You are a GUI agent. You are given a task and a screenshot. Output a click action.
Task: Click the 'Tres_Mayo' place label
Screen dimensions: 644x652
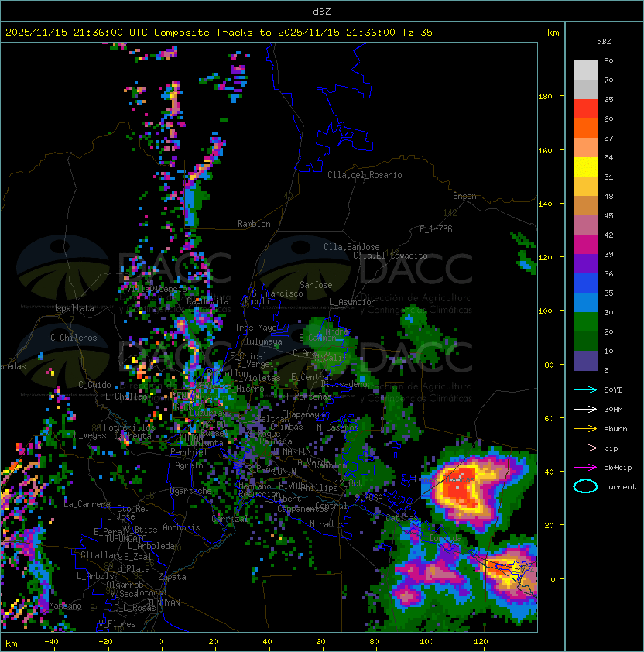pyautogui.click(x=255, y=328)
